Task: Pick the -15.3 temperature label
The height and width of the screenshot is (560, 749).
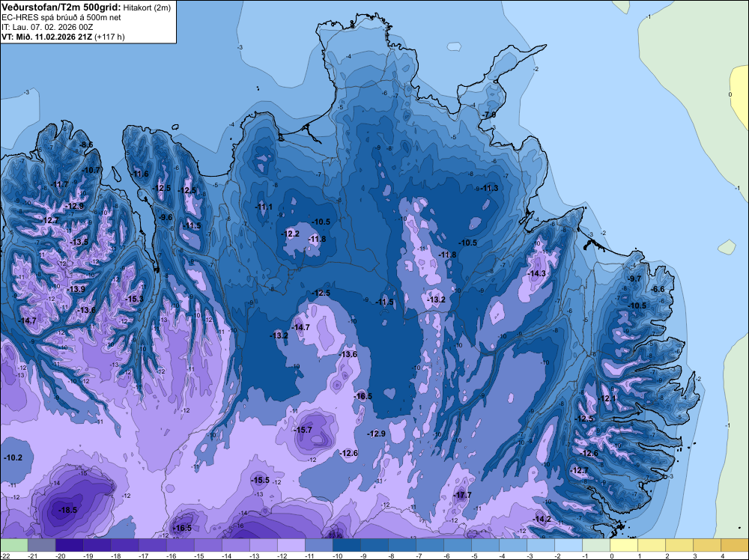Action: click(x=134, y=299)
